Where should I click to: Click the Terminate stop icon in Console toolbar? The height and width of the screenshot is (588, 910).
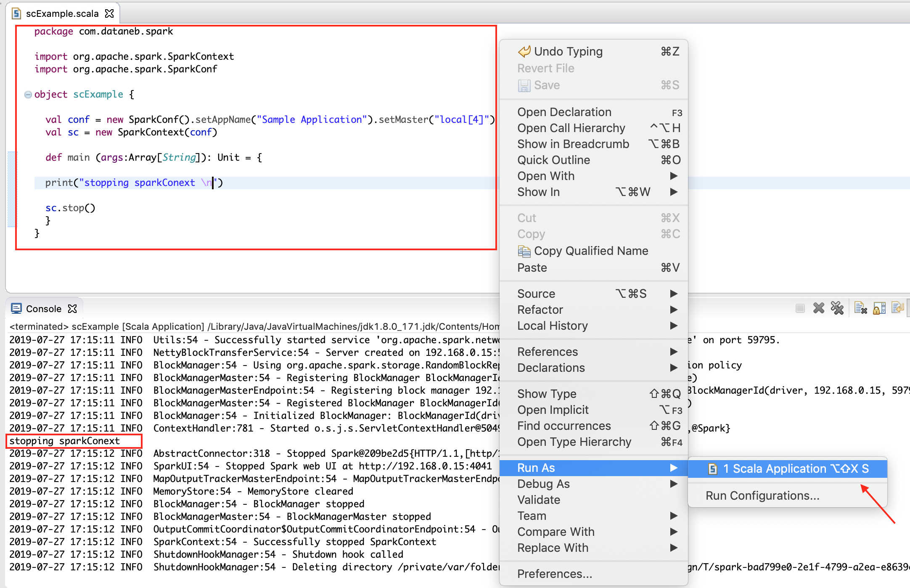[800, 308]
